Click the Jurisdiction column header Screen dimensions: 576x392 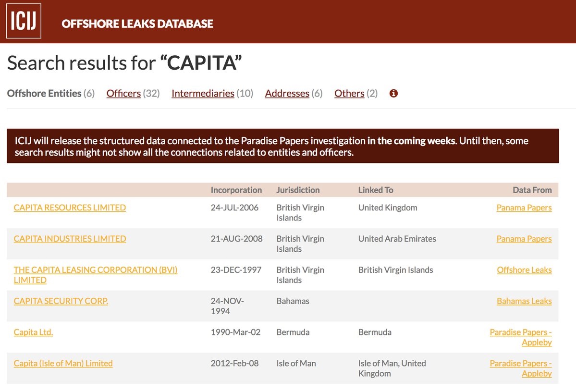[298, 190]
